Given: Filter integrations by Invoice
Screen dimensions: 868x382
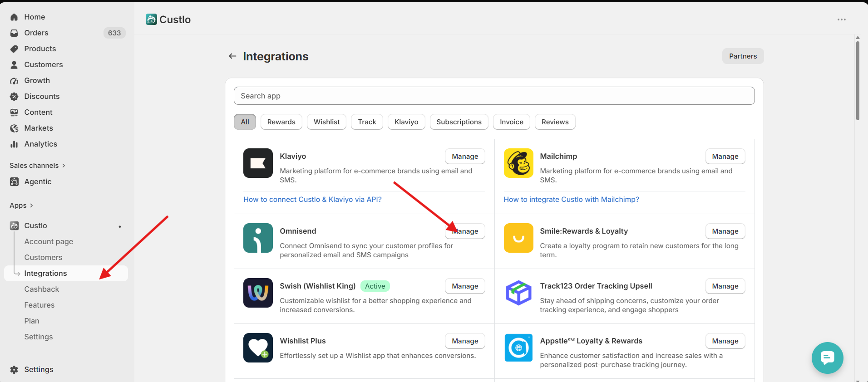Looking at the screenshot, I should (x=512, y=122).
